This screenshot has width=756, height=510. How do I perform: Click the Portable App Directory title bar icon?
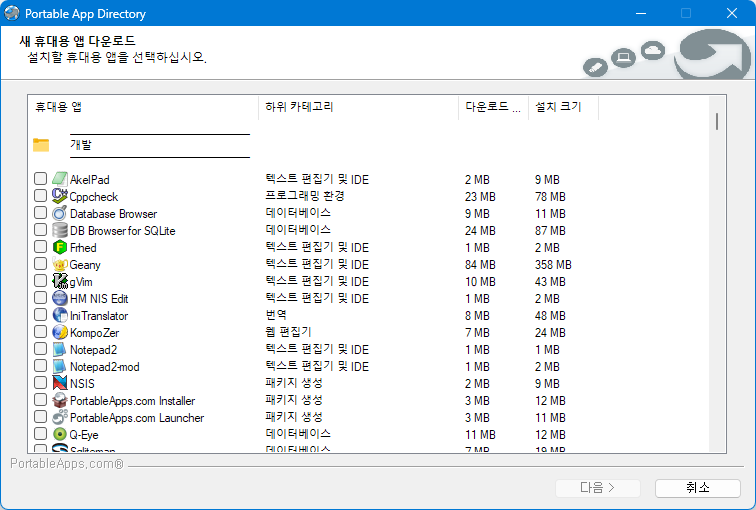point(12,13)
